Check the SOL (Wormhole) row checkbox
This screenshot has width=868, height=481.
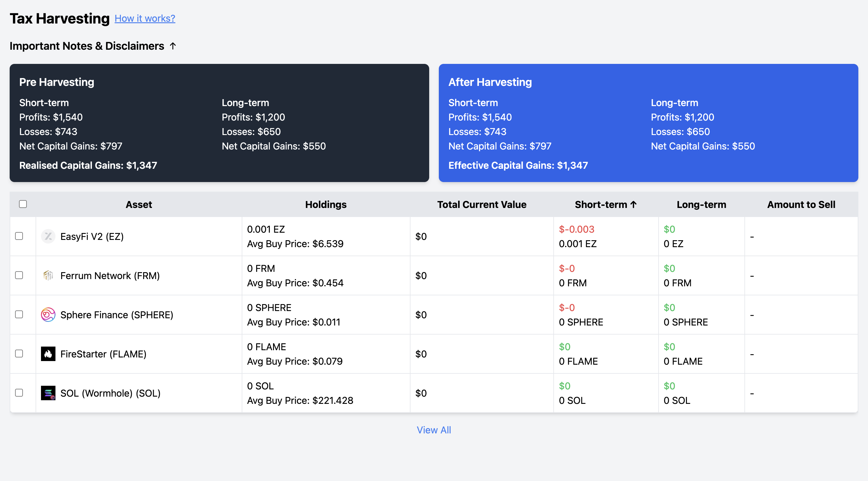pos(19,393)
